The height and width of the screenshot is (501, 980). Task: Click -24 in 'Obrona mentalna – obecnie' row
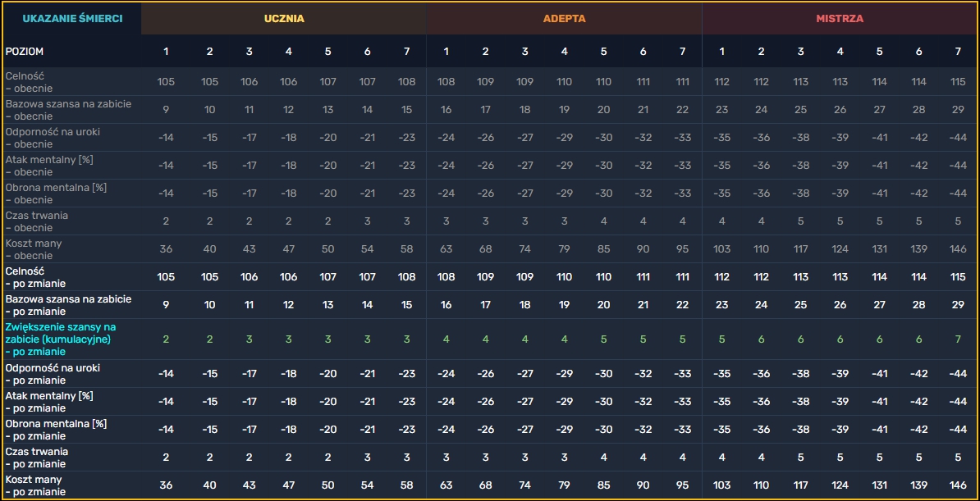click(446, 193)
